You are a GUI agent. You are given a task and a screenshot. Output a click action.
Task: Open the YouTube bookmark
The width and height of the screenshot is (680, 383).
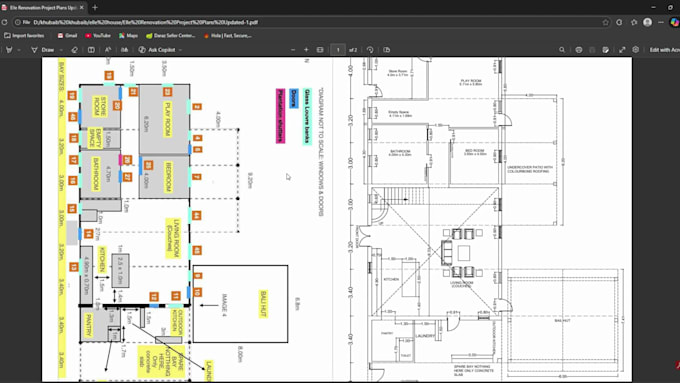98,36
